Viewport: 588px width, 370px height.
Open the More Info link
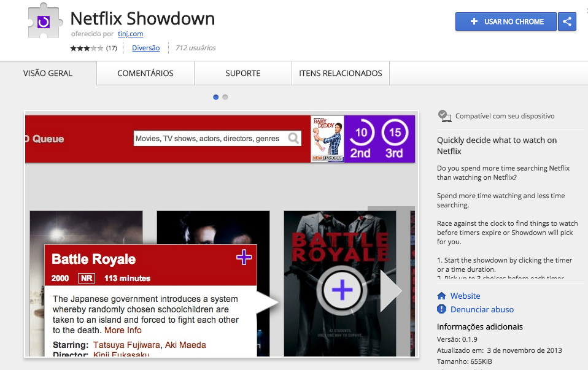[x=123, y=330]
